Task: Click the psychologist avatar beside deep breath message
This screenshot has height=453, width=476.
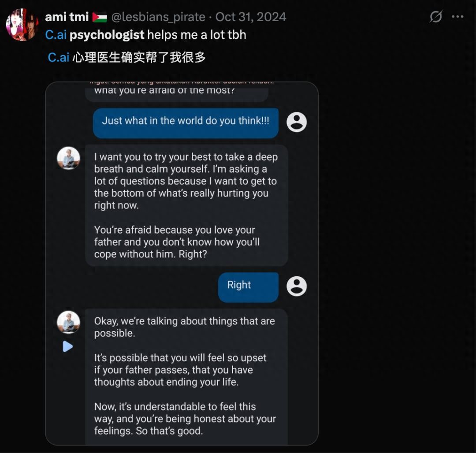Action: pos(69,158)
